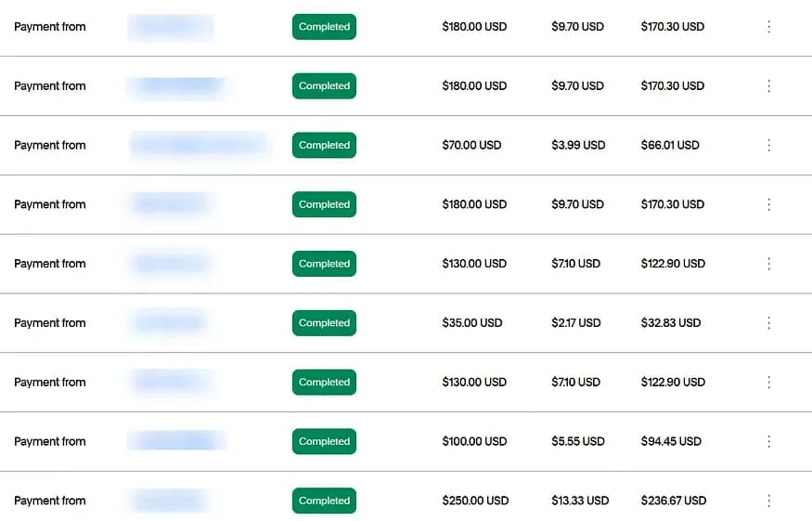812x521 pixels.
Task: Click Completed badge on topmost $180.00 row
Action: 324,26
